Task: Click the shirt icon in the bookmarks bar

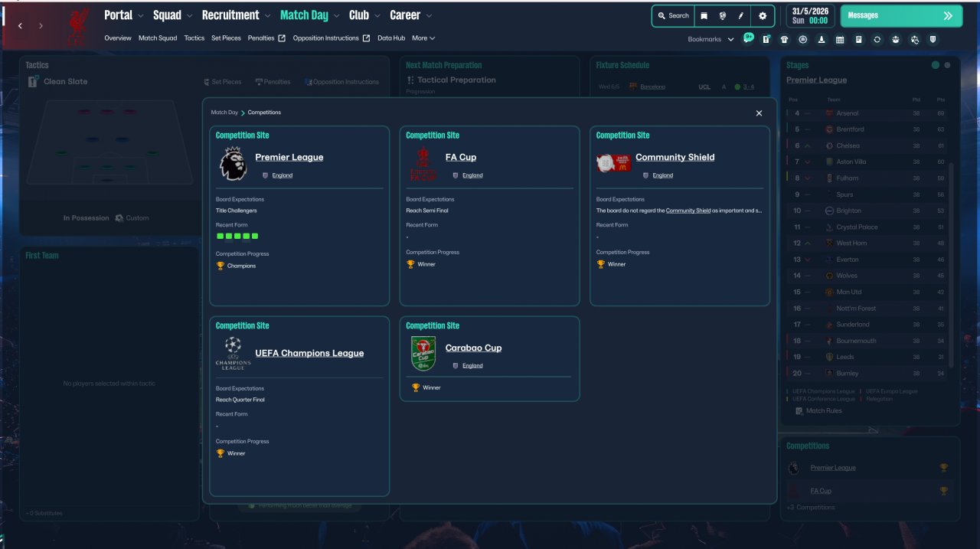Action: [784, 39]
